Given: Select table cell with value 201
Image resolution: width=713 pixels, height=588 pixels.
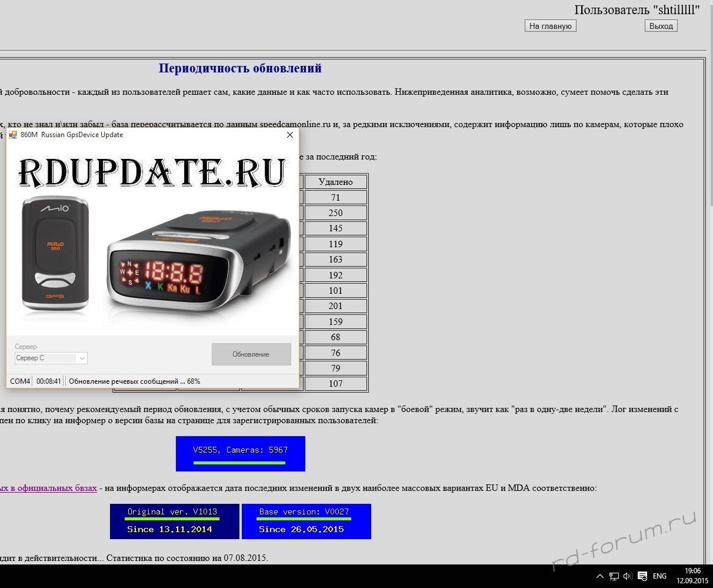Looking at the screenshot, I should pyautogui.click(x=336, y=306).
